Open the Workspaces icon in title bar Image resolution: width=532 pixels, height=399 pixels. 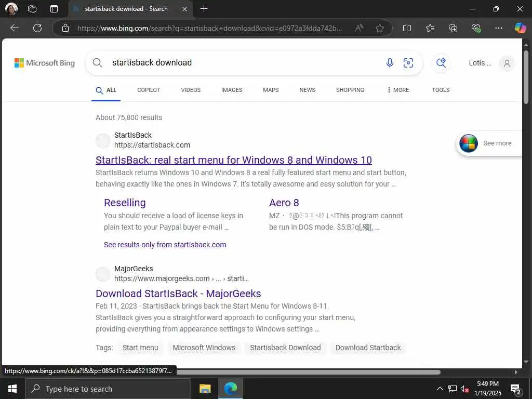point(32,9)
